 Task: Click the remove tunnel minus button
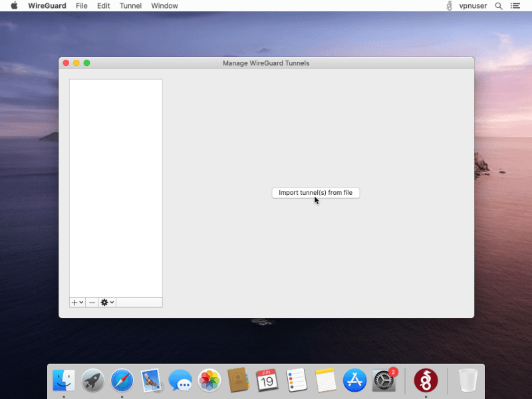(x=92, y=303)
